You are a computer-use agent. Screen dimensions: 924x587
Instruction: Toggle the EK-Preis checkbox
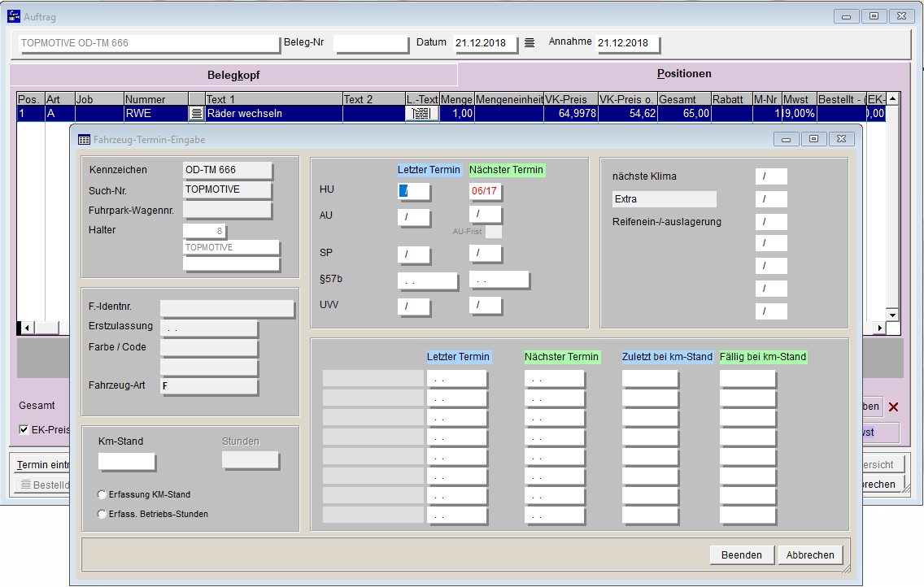tap(24, 429)
